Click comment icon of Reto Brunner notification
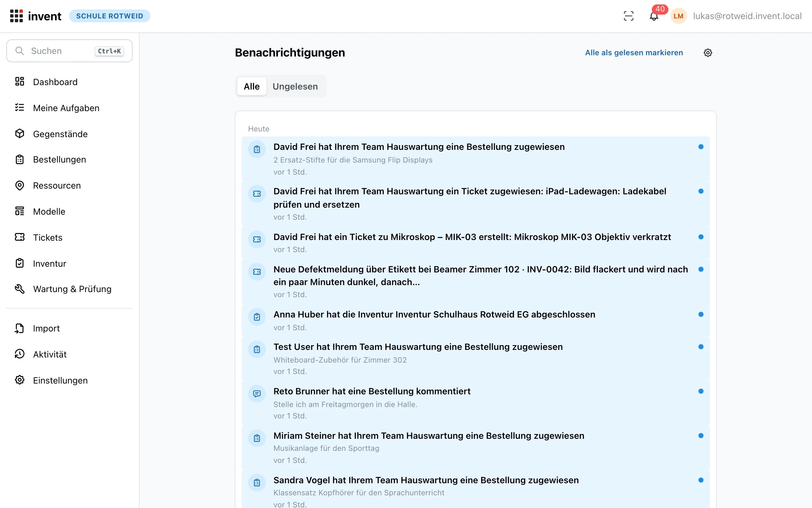The image size is (812, 508). (257, 394)
